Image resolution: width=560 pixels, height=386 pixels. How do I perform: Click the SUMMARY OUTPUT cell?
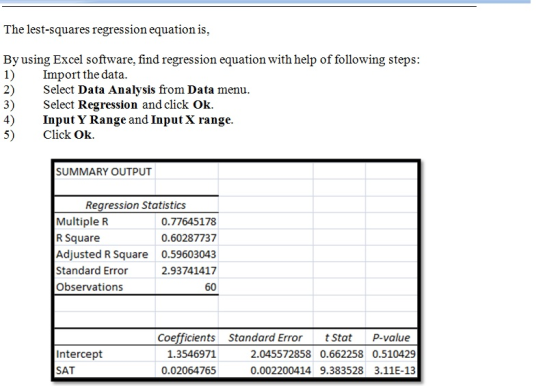(104, 172)
